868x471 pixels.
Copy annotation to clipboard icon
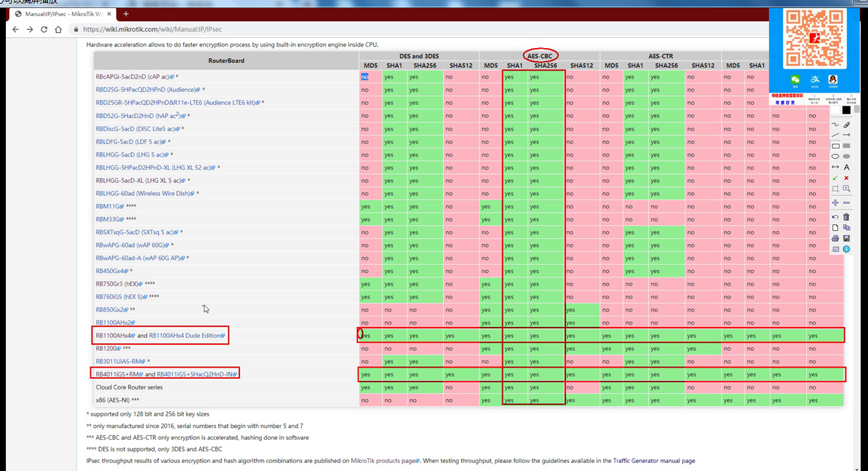tap(846, 228)
